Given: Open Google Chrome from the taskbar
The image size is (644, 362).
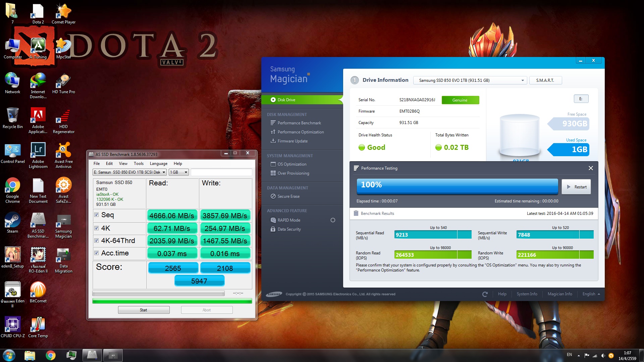Looking at the screenshot, I should tap(51, 355).
